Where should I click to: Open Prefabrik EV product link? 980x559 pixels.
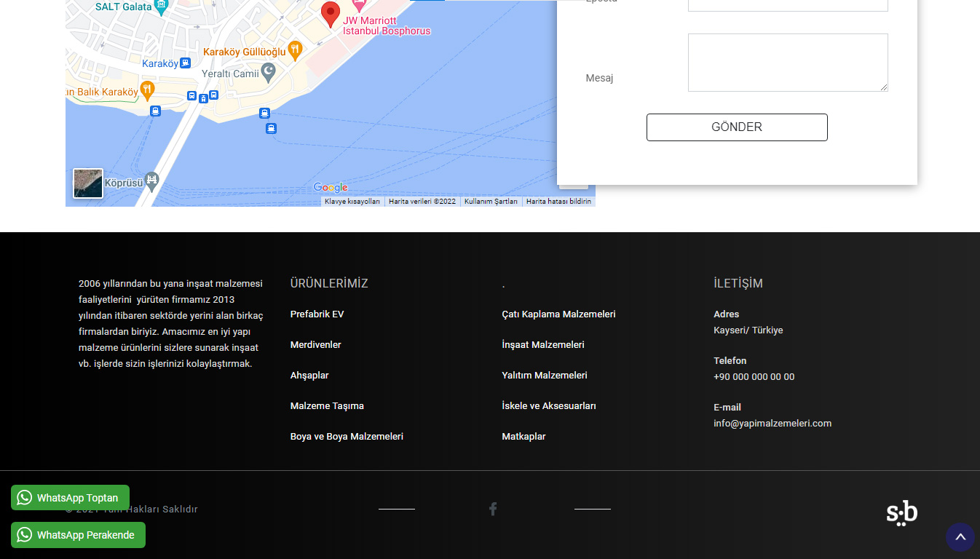317,314
